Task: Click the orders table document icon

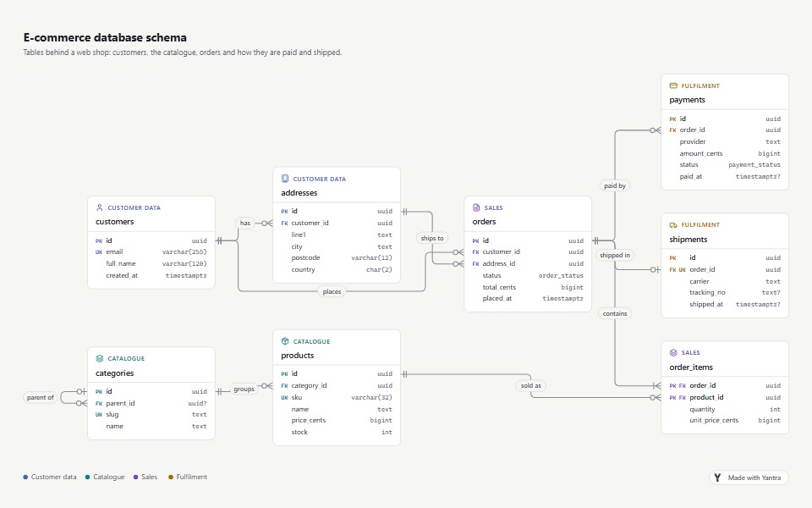Action: [476, 207]
